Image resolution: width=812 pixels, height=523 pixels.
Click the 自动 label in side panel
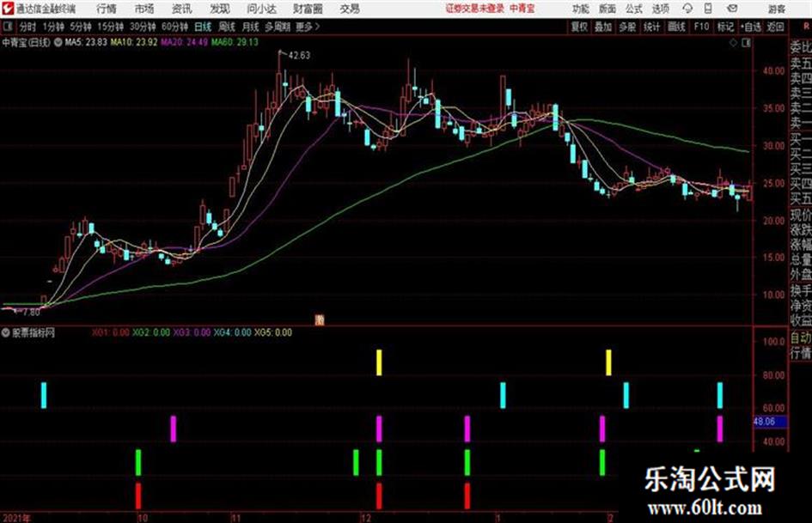[801, 338]
